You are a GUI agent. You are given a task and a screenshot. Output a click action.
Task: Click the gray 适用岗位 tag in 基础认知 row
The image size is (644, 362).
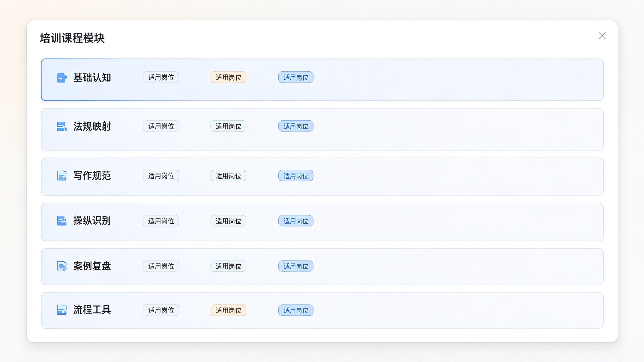point(161,78)
